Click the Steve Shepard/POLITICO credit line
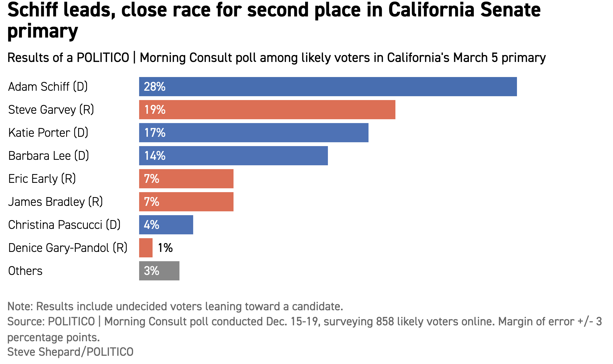 pos(70,352)
